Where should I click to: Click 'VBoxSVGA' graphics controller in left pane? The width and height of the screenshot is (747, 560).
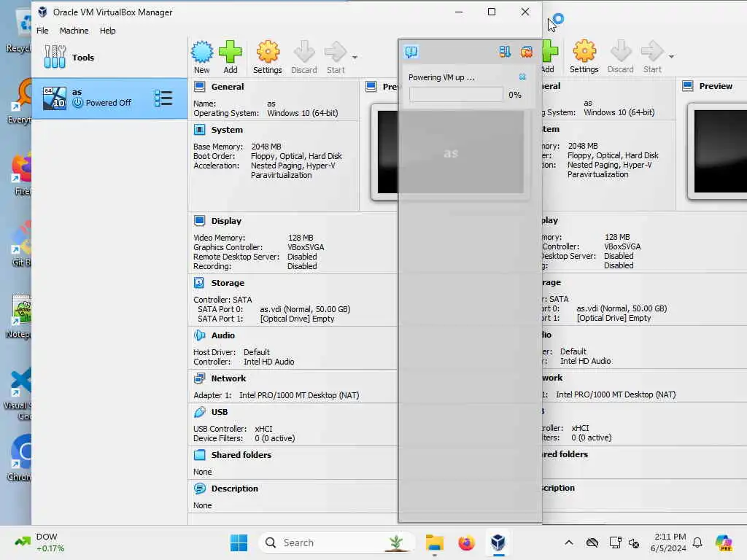click(x=306, y=247)
